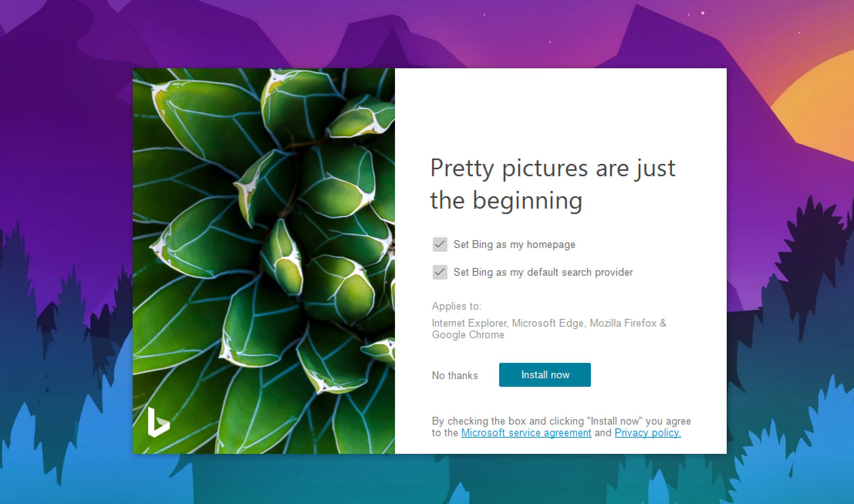Image resolution: width=854 pixels, height=504 pixels.
Task: Click the 'Applies to:' label
Action: pos(457,306)
